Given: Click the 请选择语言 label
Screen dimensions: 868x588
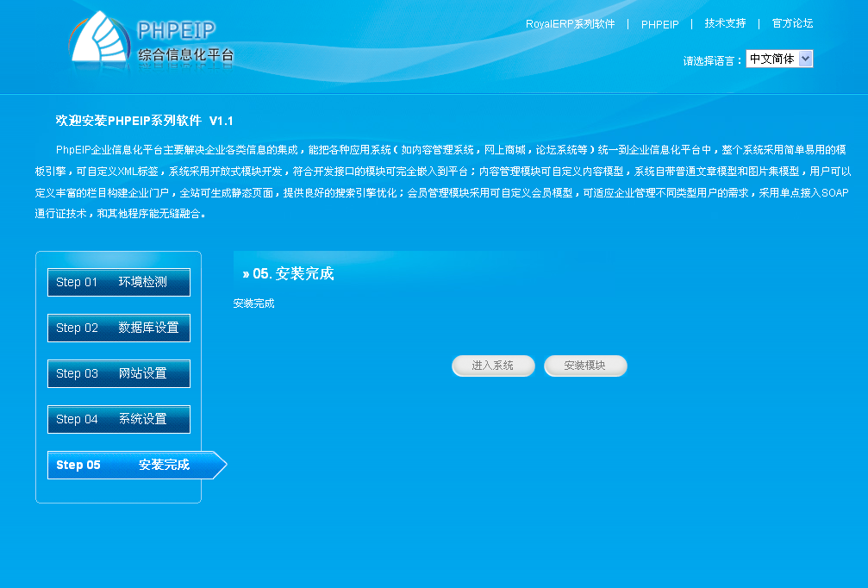Looking at the screenshot, I should [712, 61].
